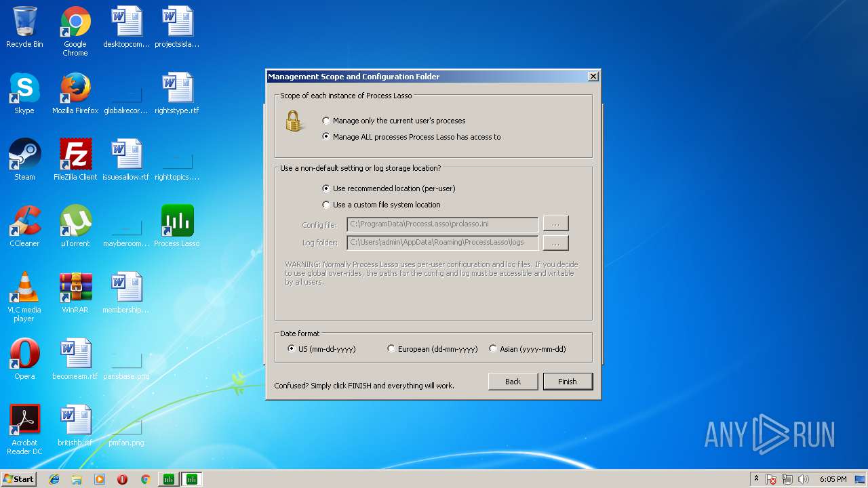Select the membership... Word document icon
This screenshot has width=868, height=488.
[126, 293]
